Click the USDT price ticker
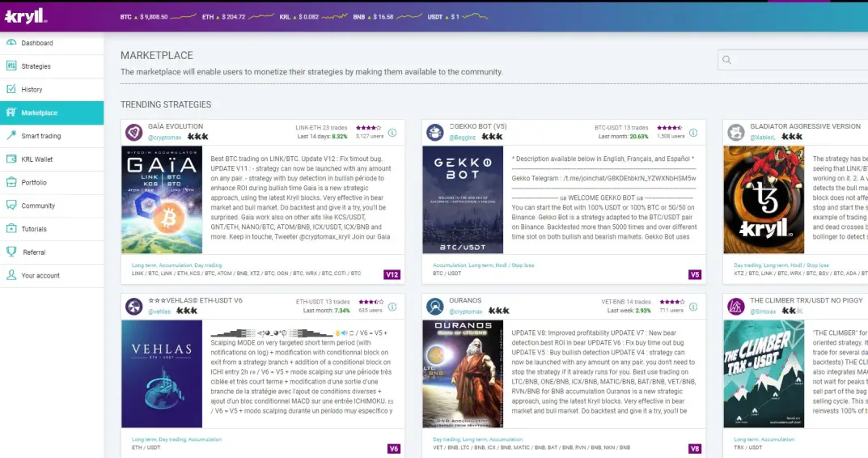This screenshot has height=458, width=868. pyautogui.click(x=457, y=17)
